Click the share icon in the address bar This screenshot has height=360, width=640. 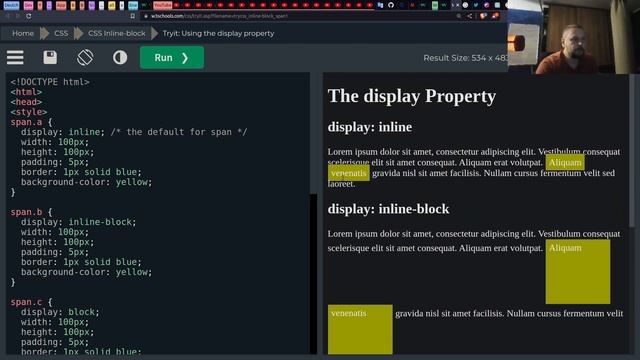point(470,16)
